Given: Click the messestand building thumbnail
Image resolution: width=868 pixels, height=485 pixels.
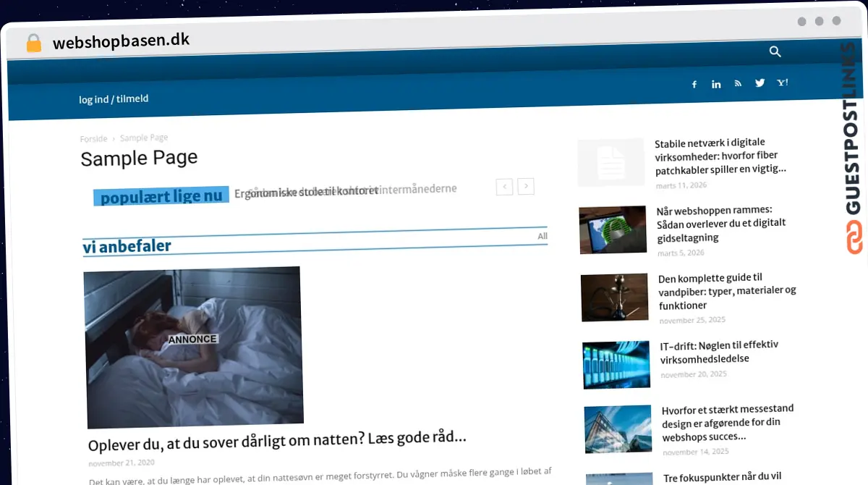Looking at the screenshot, I should [619, 430].
